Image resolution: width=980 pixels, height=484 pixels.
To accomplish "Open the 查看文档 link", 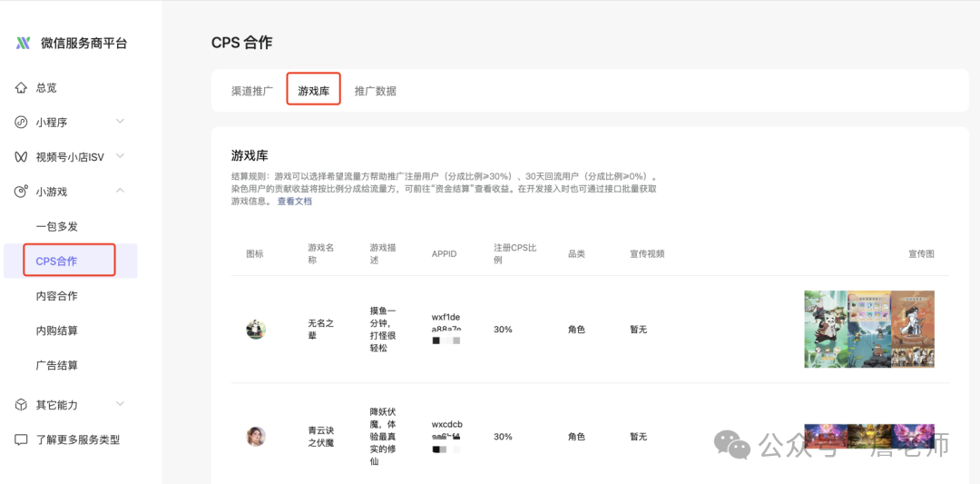I will [294, 202].
